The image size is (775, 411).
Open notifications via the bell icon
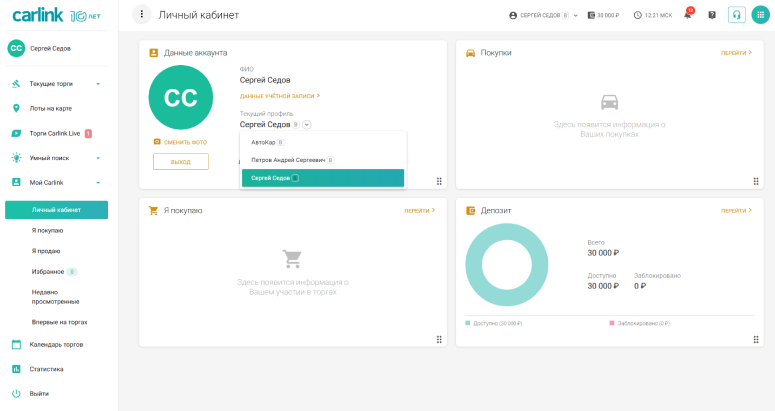688,15
